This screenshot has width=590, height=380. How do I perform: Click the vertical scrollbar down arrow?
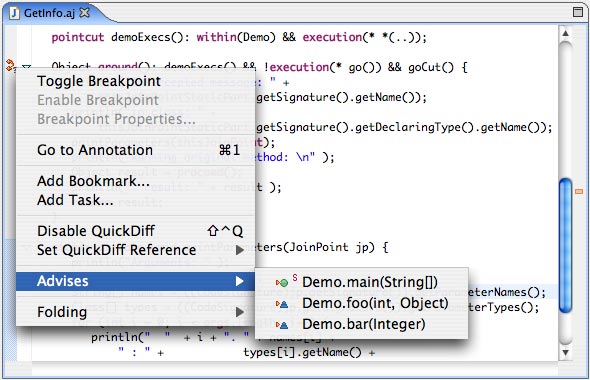click(x=566, y=353)
